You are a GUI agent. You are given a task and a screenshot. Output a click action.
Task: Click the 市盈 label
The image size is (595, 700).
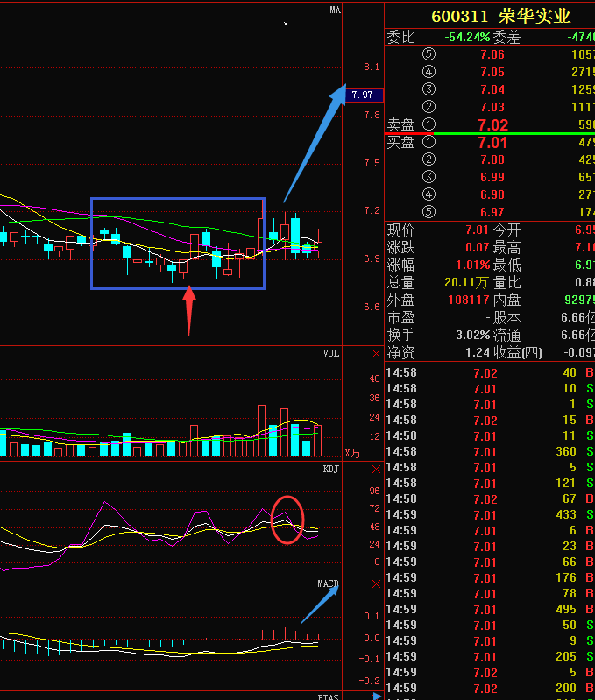(x=400, y=318)
